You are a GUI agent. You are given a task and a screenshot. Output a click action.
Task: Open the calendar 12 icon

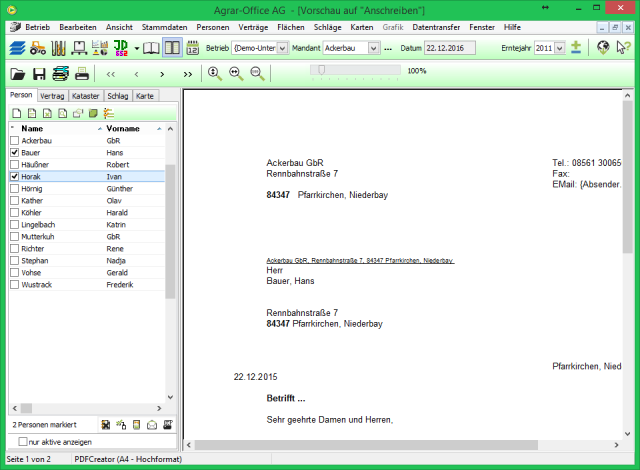tap(192, 48)
